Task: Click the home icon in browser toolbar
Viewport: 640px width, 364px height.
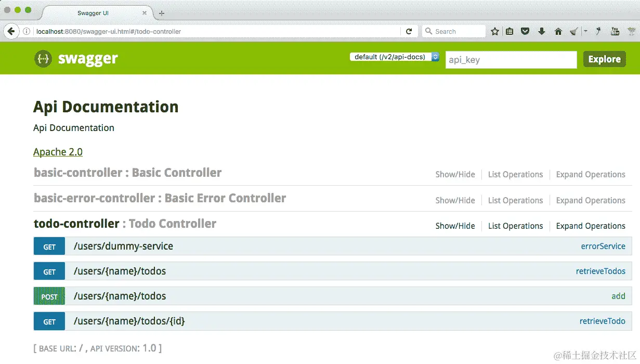Action: [x=558, y=32]
